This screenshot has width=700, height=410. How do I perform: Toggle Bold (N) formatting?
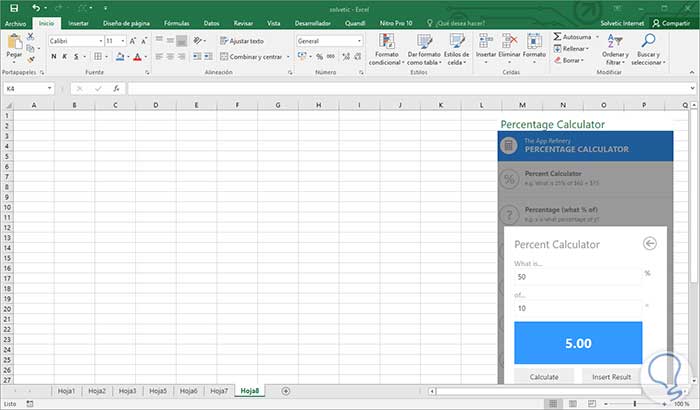(x=54, y=56)
